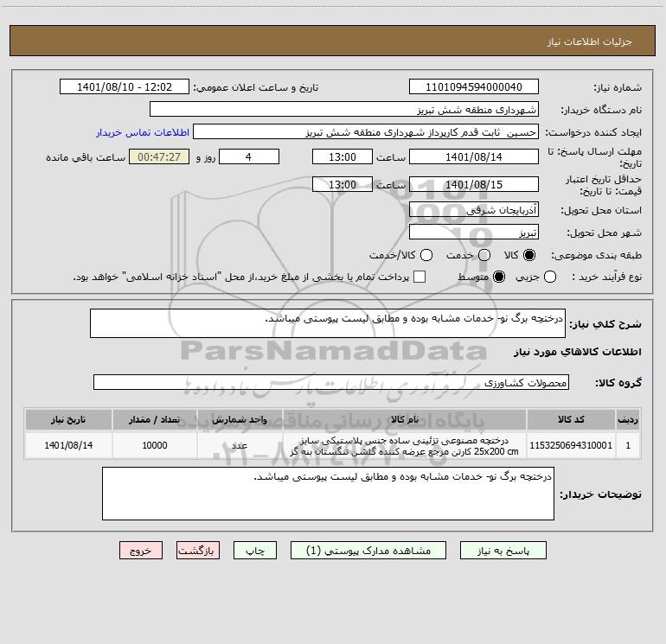
Task: Click the نام کالا column header
Action: 405,420
